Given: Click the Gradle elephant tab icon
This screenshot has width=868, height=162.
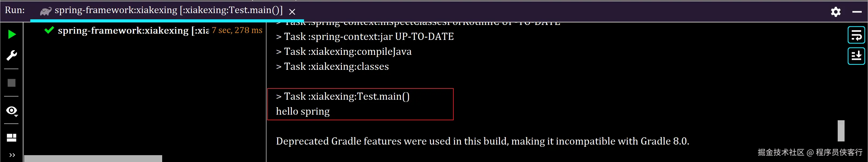Looking at the screenshot, I should point(46,12).
